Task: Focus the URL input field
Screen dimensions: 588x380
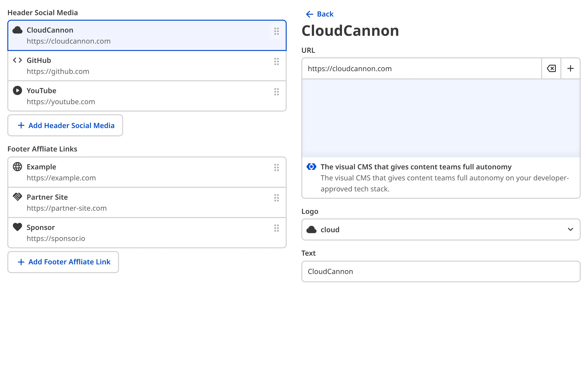Action: pyautogui.click(x=422, y=68)
